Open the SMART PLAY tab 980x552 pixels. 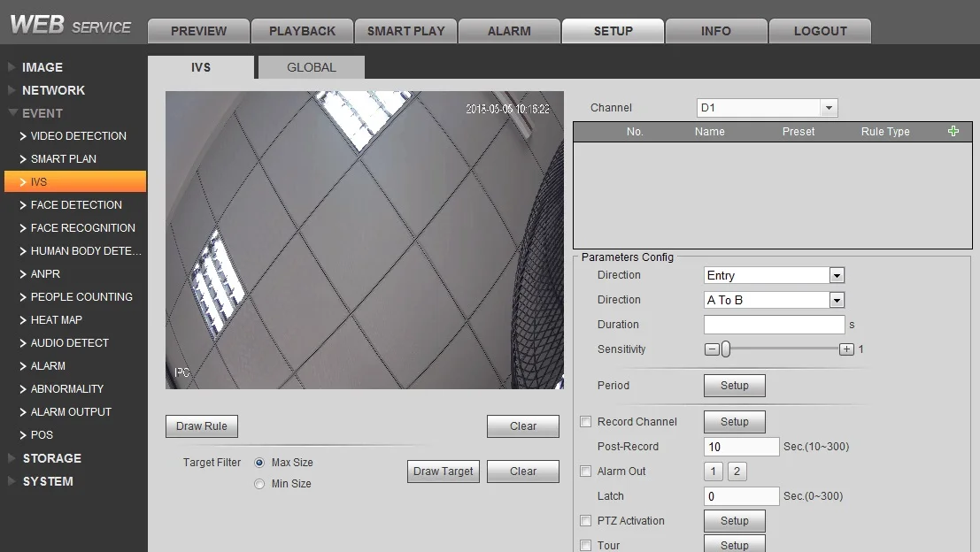(x=406, y=31)
